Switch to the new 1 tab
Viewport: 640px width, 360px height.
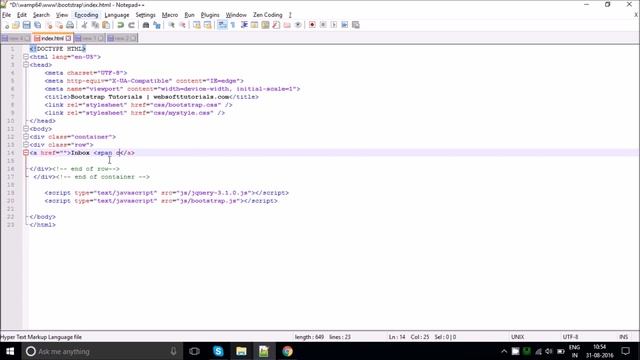89,38
